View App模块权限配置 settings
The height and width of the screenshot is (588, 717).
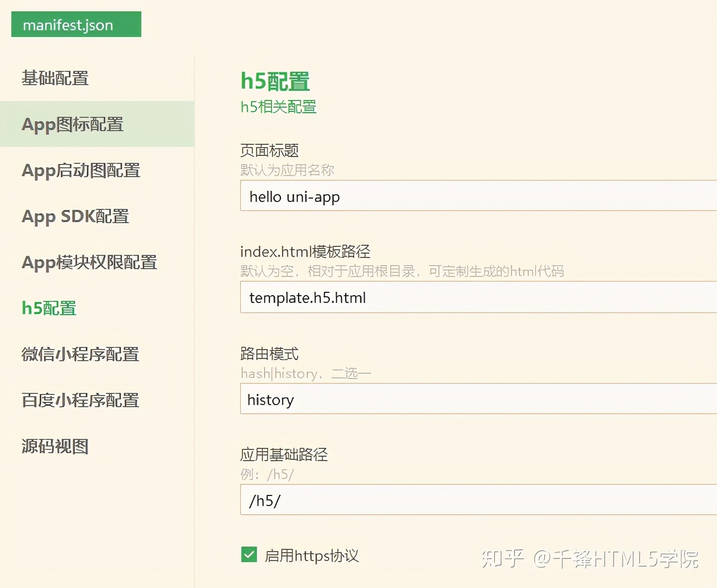click(x=89, y=263)
